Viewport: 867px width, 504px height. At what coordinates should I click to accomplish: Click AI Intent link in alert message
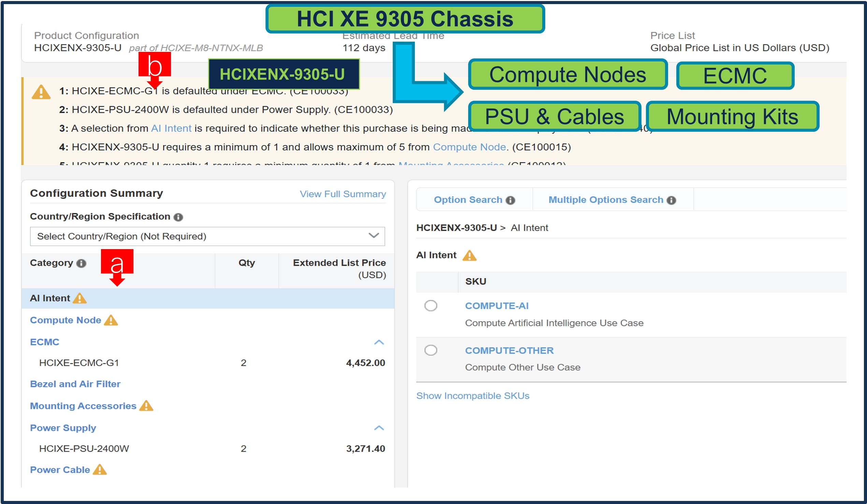pyautogui.click(x=171, y=128)
